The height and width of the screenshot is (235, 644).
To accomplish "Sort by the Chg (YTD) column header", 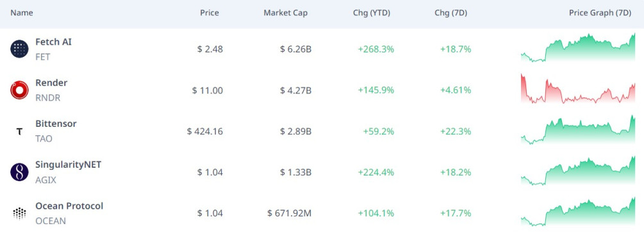I will (x=371, y=13).
